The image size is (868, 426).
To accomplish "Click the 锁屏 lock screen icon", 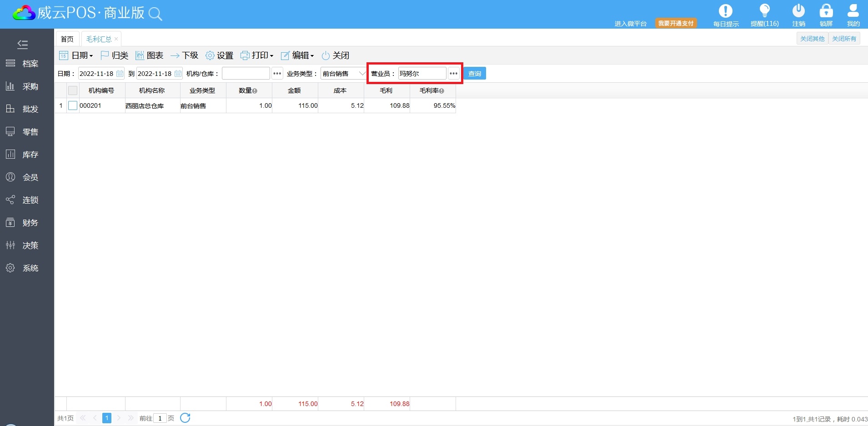I will coord(826,11).
